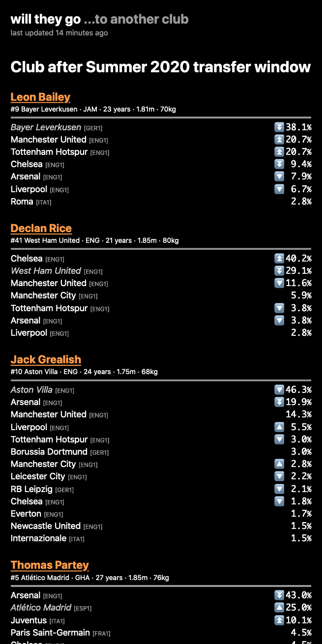Click the double up arrow next to Manchester United 20.7%
The image size is (322, 644).
click(279, 140)
